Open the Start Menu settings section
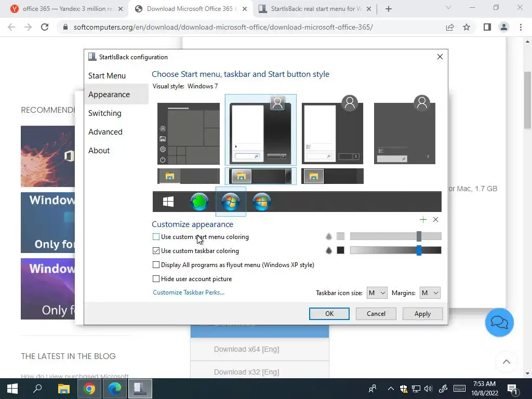 coord(107,76)
